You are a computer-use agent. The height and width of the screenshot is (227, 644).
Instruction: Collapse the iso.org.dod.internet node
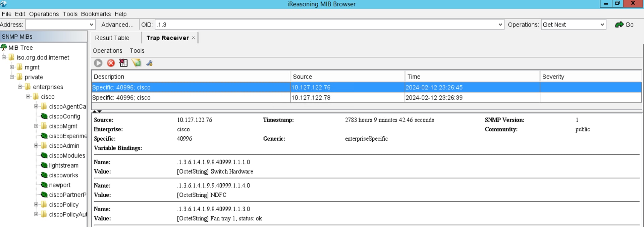tap(4, 57)
